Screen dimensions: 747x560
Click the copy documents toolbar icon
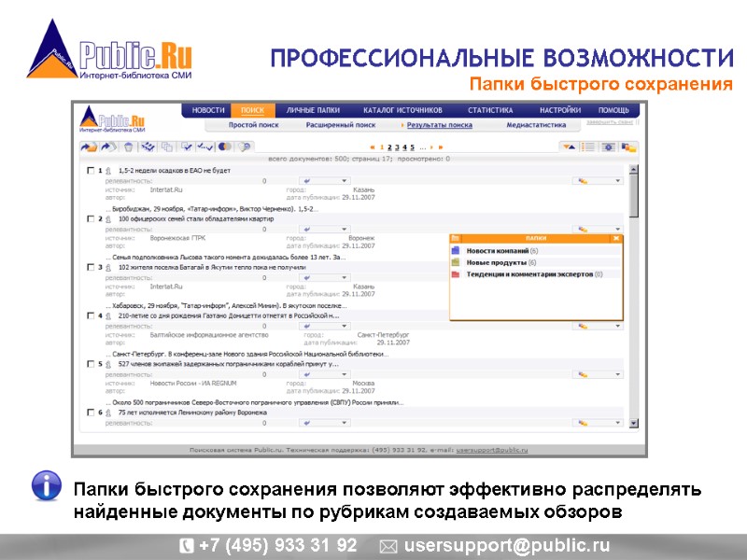coord(167,147)
